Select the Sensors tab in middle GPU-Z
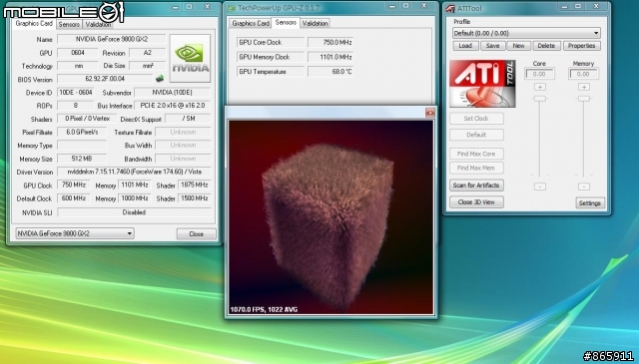Viewport: 639px width, 364px height. (286, 22)
